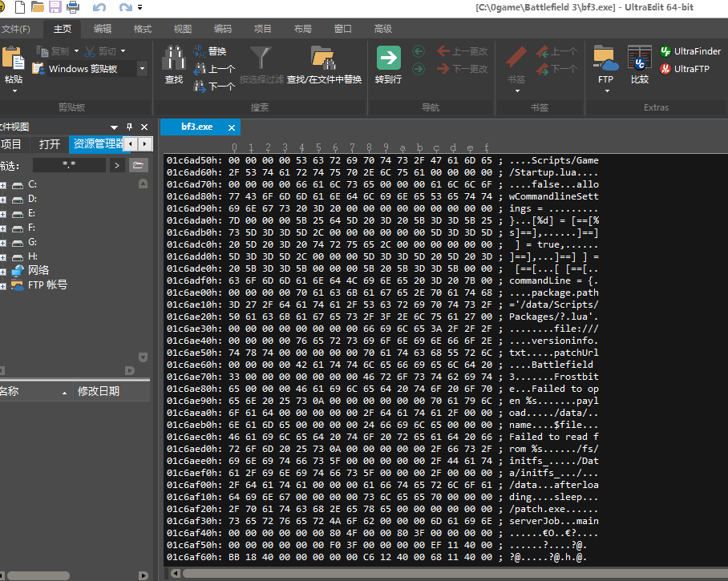Image resolution: width=728 pixels, height=581 pixels.
Task: Close the file view panel
Action: pyautogui.click(x=144, y=127)
